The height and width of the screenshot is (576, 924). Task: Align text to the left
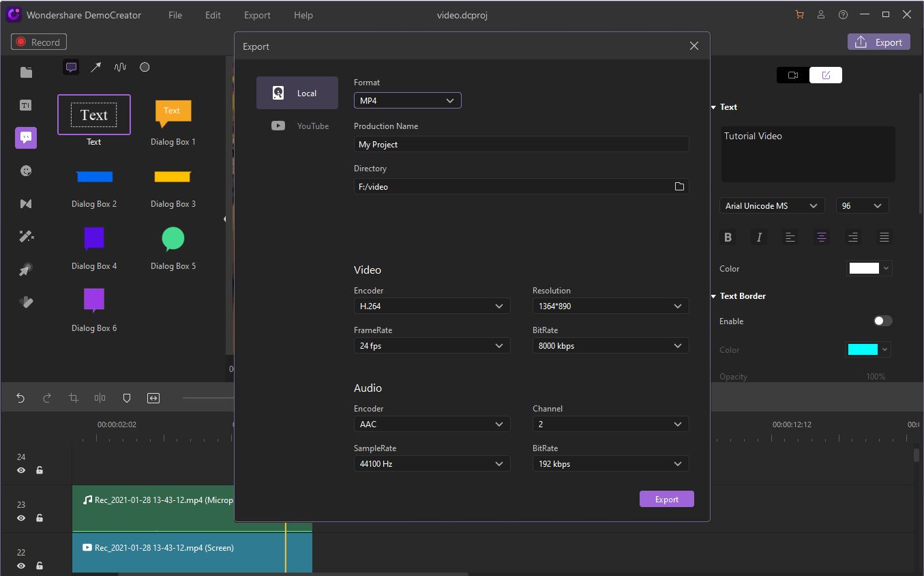790,237
